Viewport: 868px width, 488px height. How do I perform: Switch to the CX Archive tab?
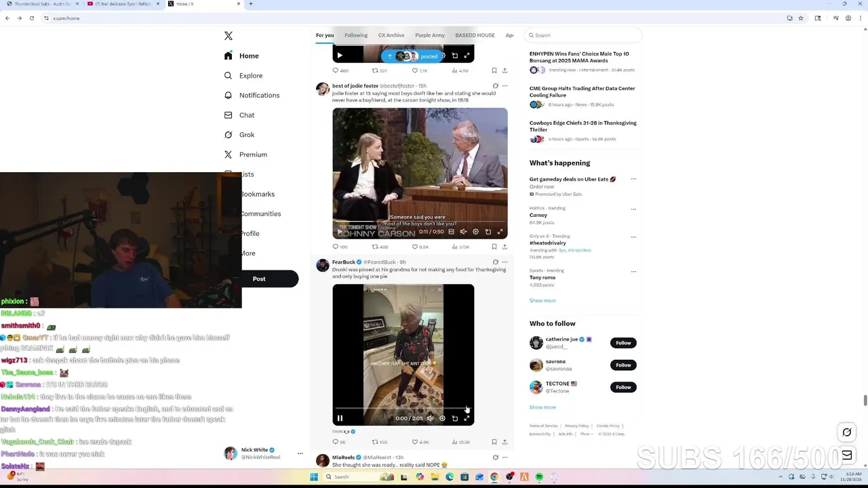391,35
